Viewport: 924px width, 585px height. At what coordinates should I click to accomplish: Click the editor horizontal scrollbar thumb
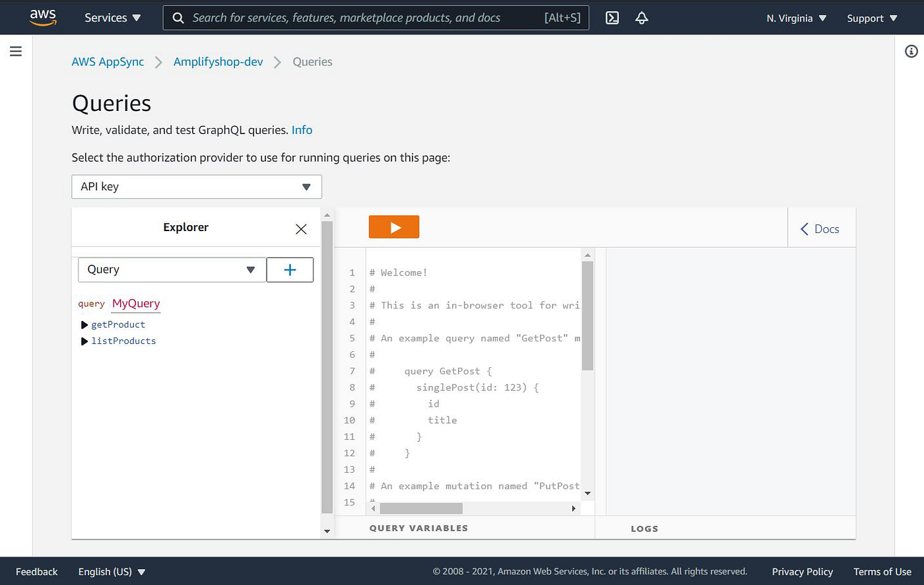(x=421, y=508)
